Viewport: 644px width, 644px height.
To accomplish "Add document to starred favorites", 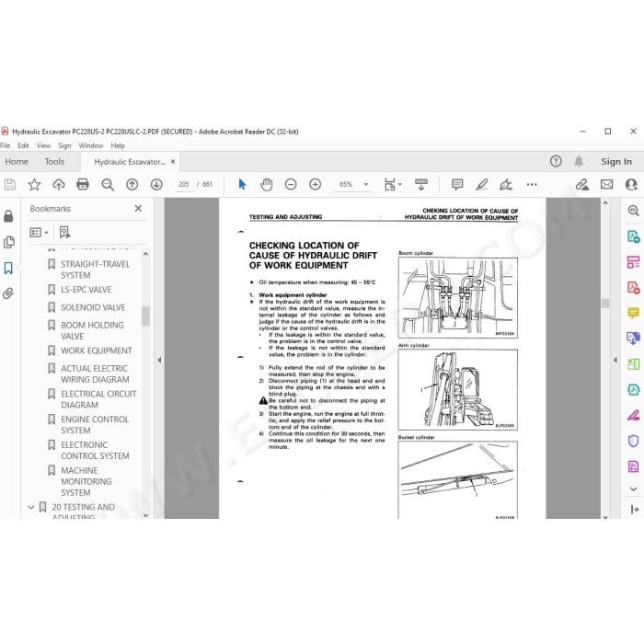I will tap(34, 184).
